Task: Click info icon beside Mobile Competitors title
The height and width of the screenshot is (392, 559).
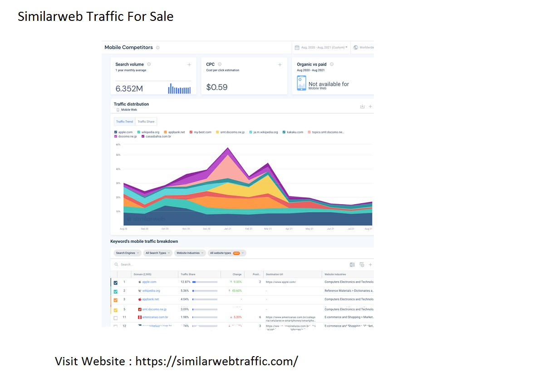Action: pos(158,48)
